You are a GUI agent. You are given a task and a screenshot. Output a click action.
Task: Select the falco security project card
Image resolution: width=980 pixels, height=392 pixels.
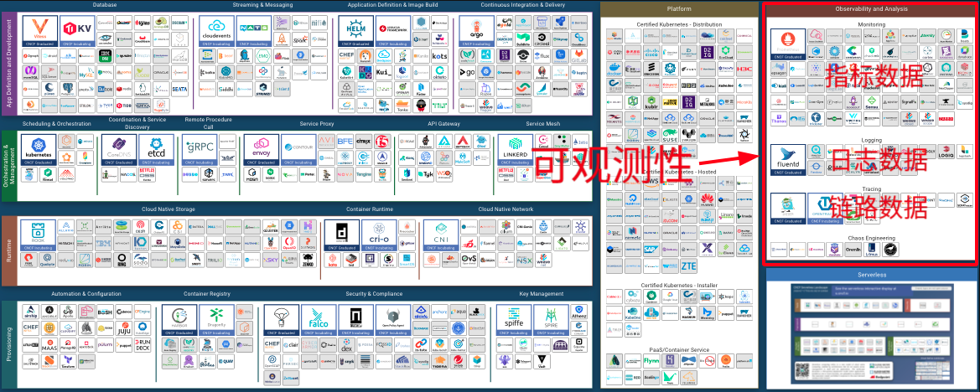tap(319, 320)
